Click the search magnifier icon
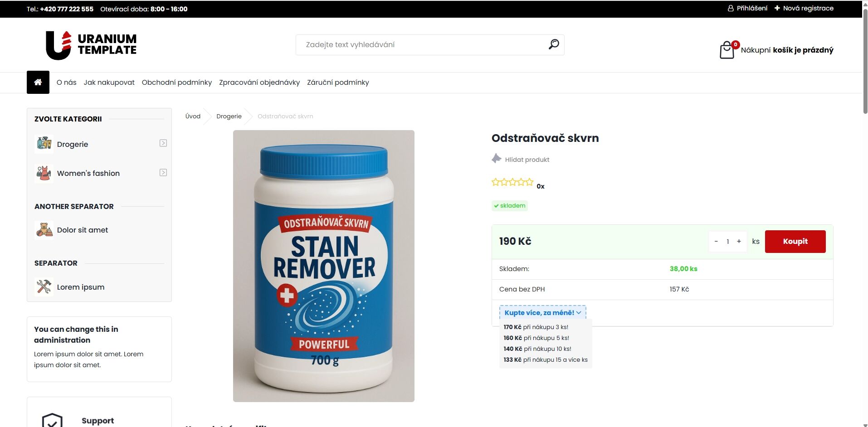 click(x=553, y=44)
